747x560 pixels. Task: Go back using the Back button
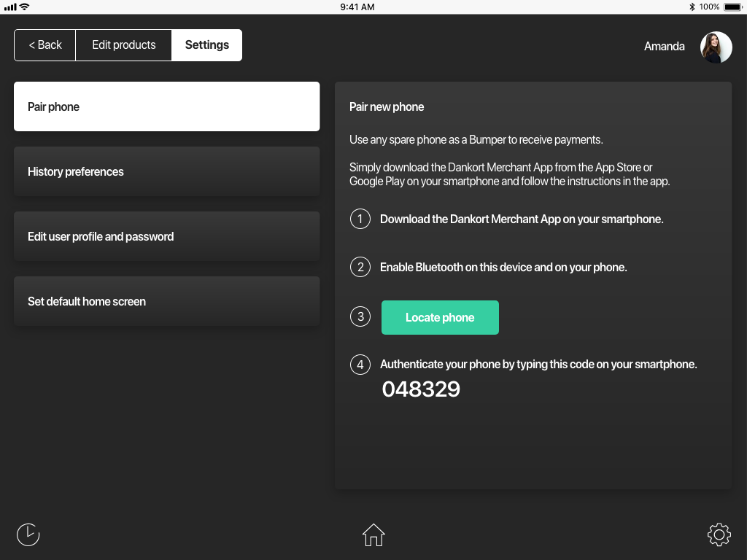pos(44,45)
